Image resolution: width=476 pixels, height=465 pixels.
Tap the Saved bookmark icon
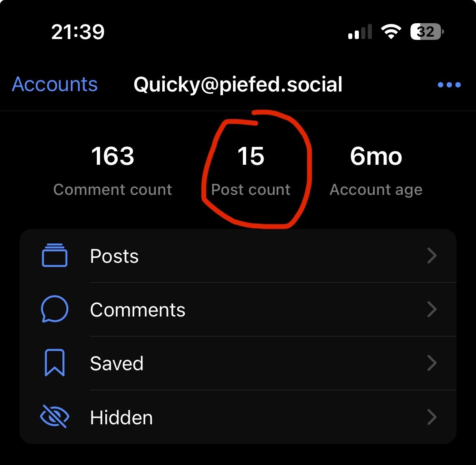(x=55, y=363)
